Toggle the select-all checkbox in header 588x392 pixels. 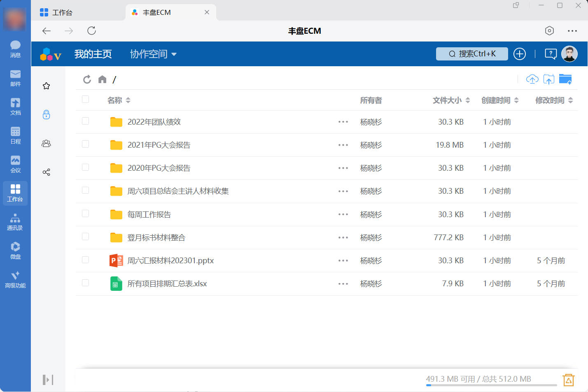[x=85, y=99]
